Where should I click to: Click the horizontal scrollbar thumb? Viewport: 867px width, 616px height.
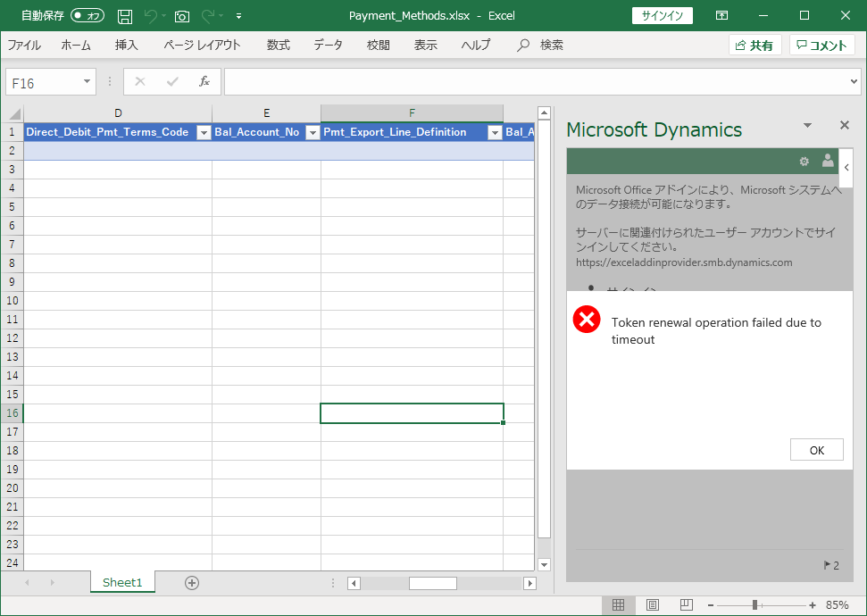pyautogui.click(x=433, y=583)
